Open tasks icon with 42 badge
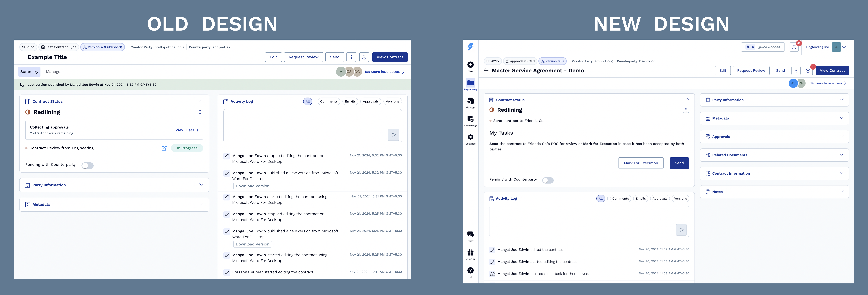 (794, 47)
